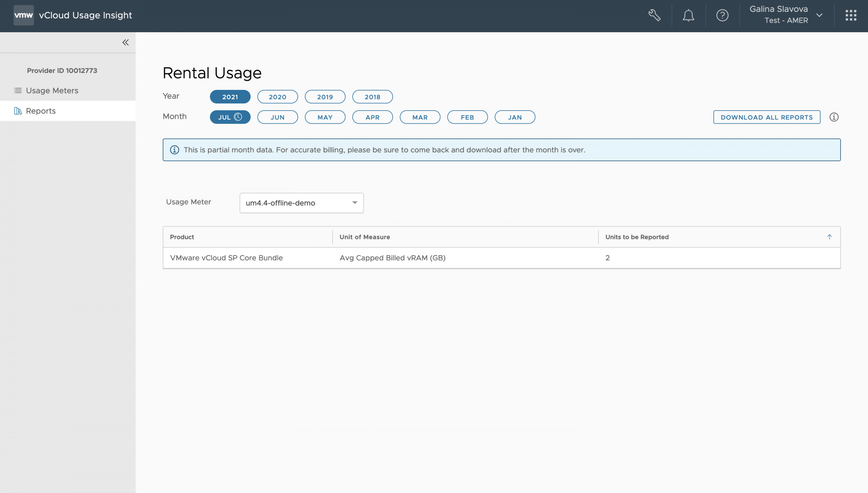Click Download All Reports button
This screenshot has width=868, height=493.
click(x=766, y=117)
